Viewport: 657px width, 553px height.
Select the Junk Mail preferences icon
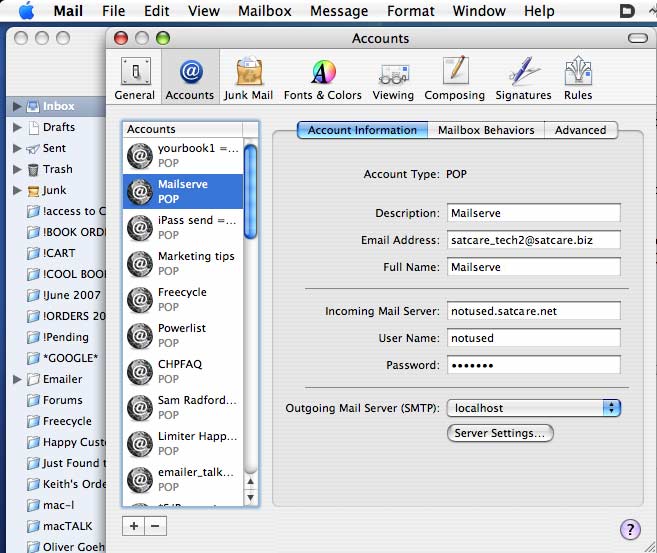[x=248, y=78]
